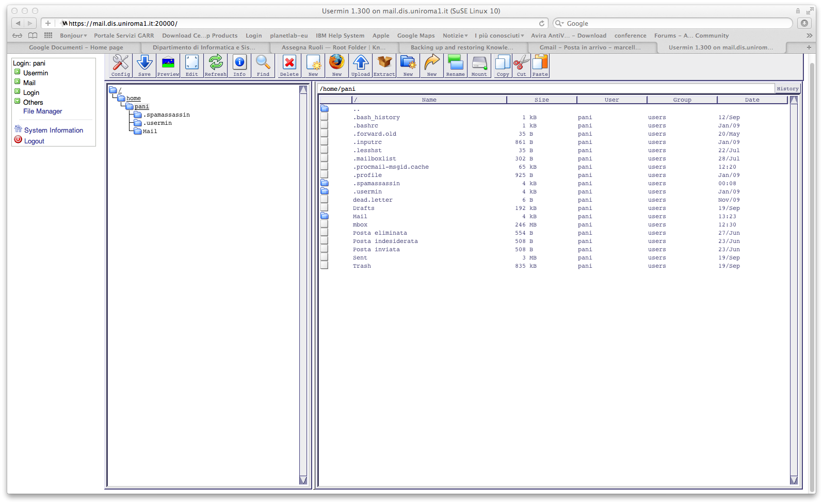This screenshot has height=504, width=823.
Task: Expand the Login category in sidebar
Action: (18, 92)
